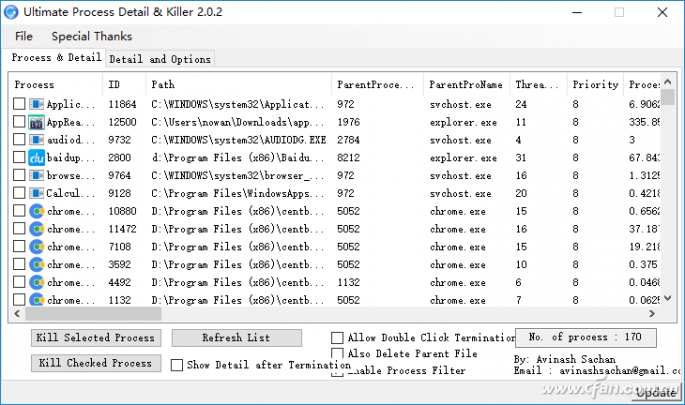Screen dimensions: 685x405
Task: Switch to Process & Detail tab
Action: tap(56, 58)
